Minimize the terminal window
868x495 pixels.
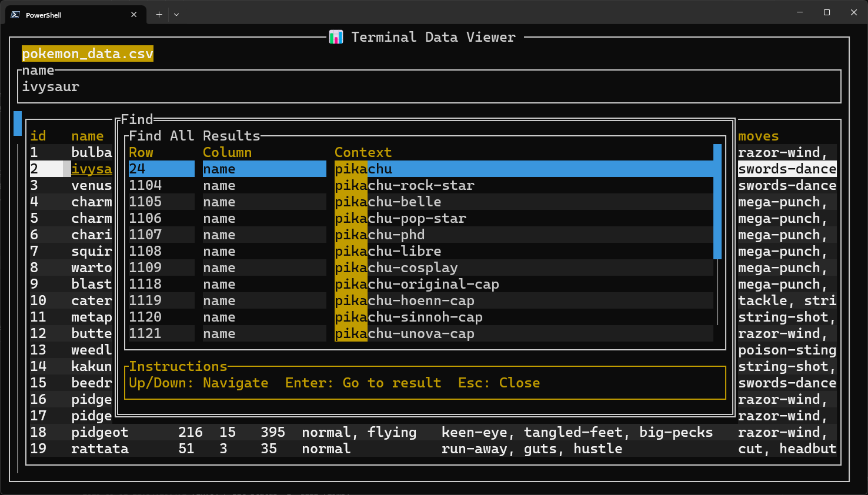(800, 12)
